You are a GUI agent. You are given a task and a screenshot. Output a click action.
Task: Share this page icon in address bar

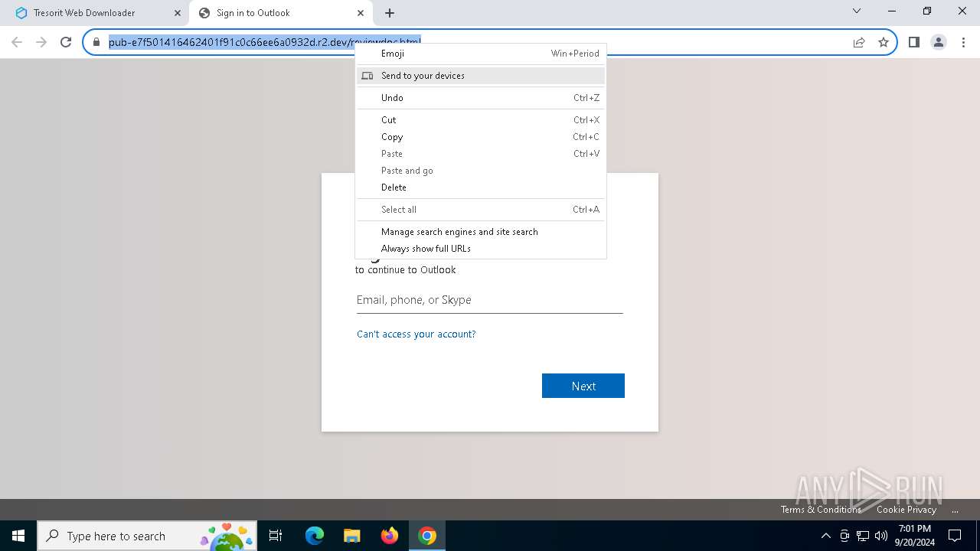(x=859, y=42)
